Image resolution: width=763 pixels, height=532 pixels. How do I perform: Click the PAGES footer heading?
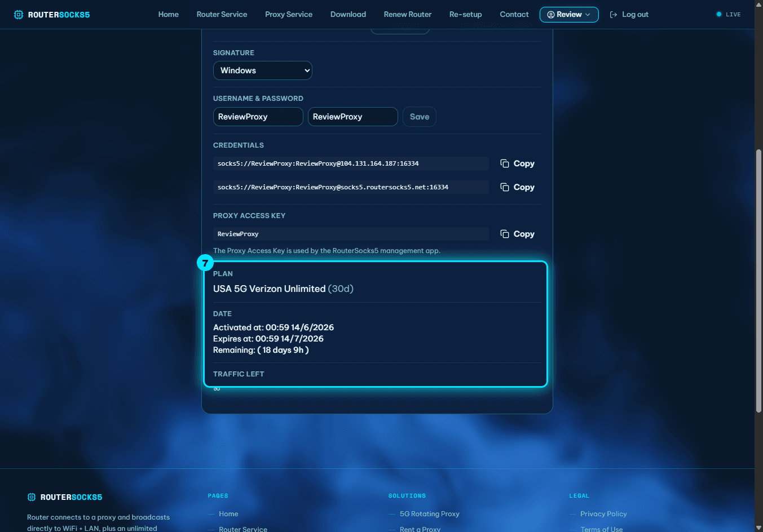218,496
